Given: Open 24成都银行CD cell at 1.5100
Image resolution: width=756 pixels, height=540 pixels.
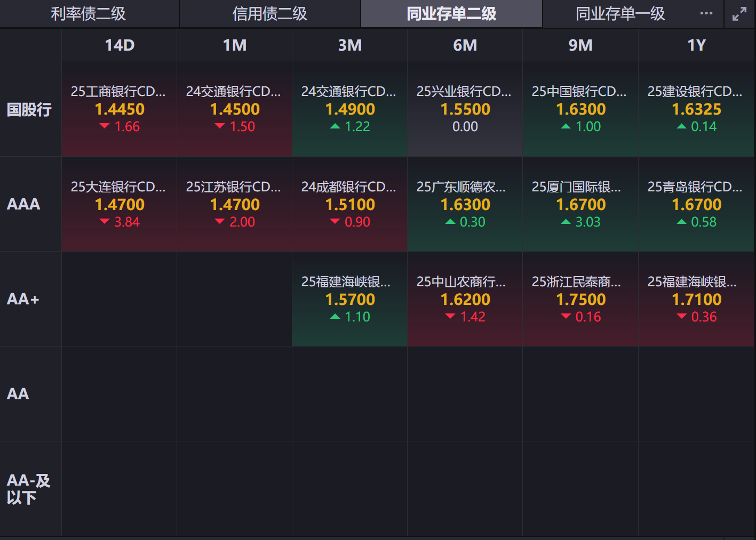Looking at the screenshot, I should 350,204.
